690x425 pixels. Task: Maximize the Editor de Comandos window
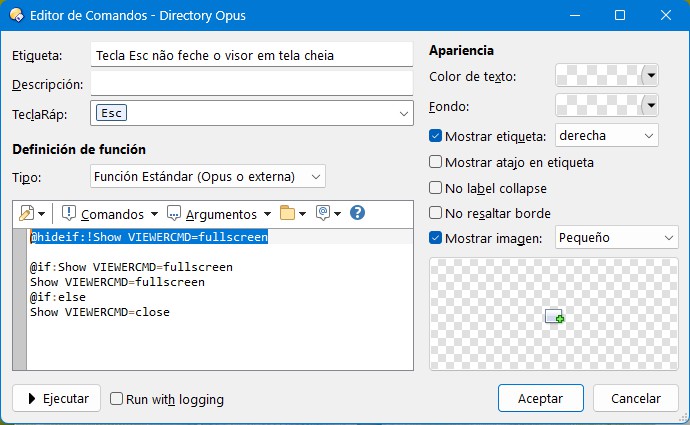[620, 15]
